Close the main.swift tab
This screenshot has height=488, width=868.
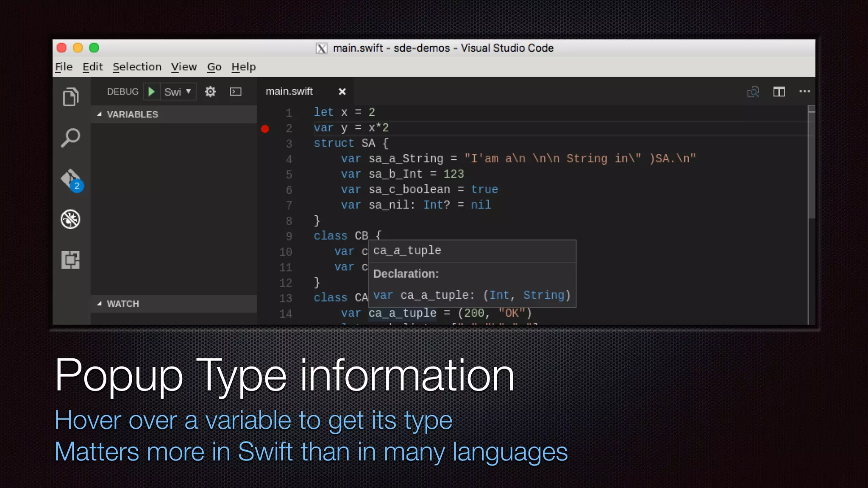click(x=342, y=91)
